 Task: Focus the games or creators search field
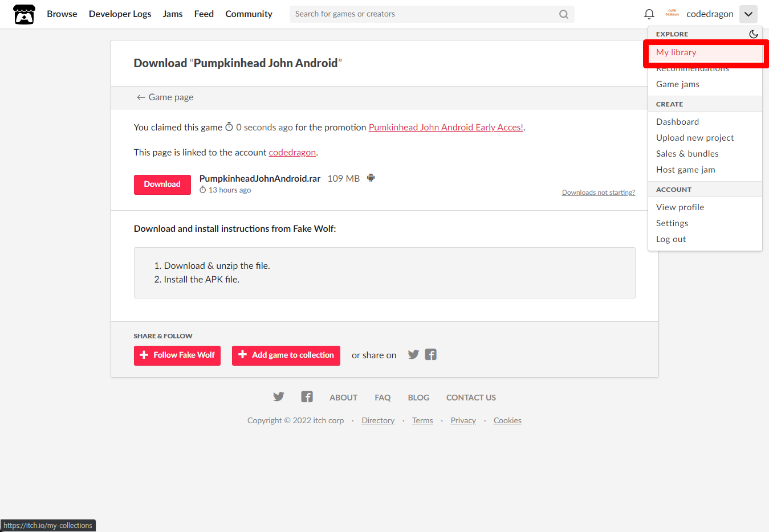[x=425, y=14]
